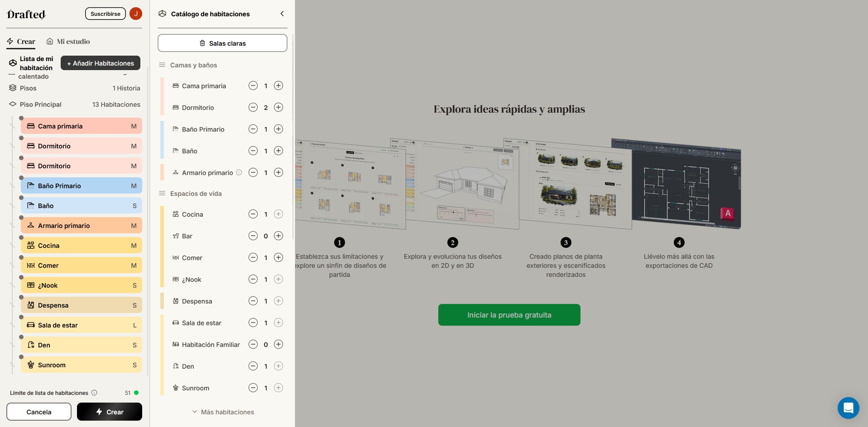This screenshot has width=868, height=427.
Task: Collapse the Piso Principal tree
Action: [13, 104]
